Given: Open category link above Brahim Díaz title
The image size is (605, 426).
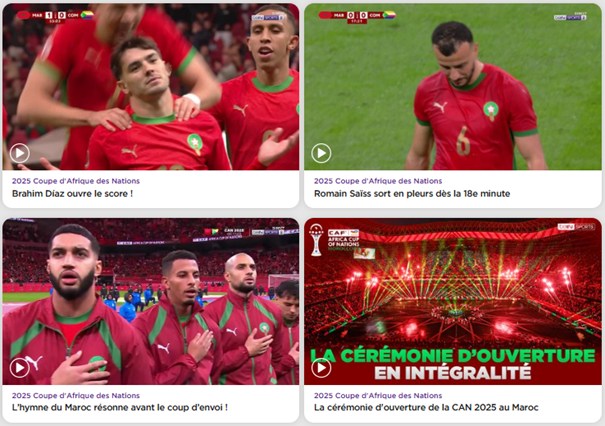Looking at the screenshot, I should click(x=76, y=181).
